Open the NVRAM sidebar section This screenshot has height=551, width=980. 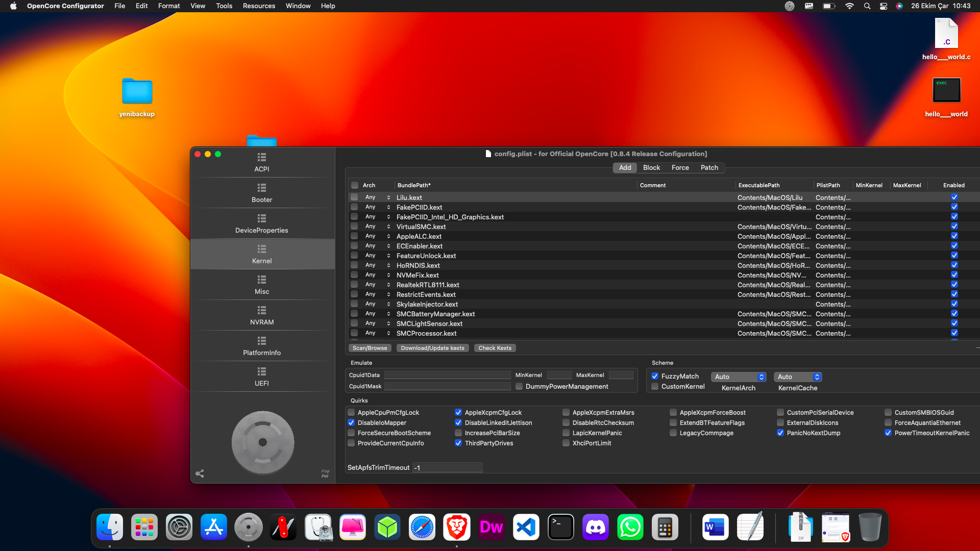pos(262,315)
